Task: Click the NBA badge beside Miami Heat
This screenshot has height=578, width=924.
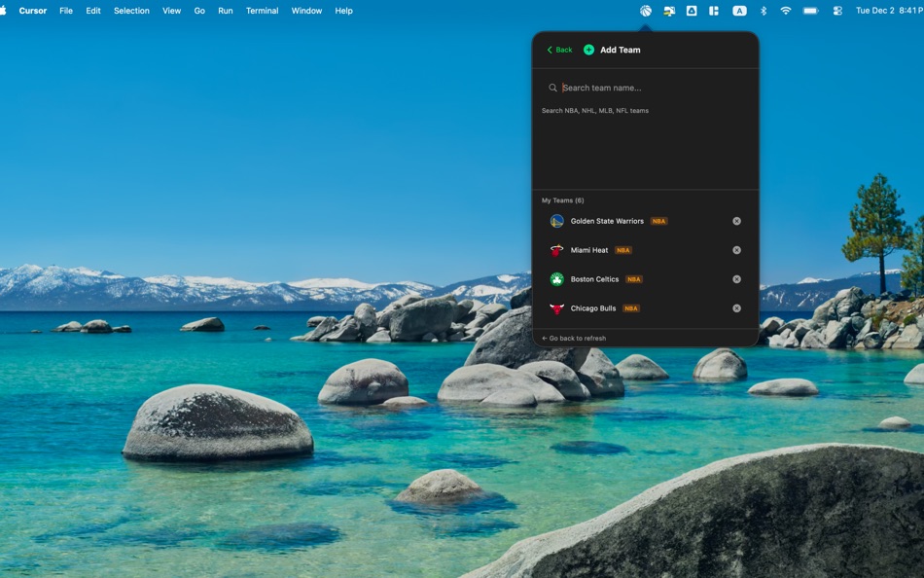Action: pos(623,250)
